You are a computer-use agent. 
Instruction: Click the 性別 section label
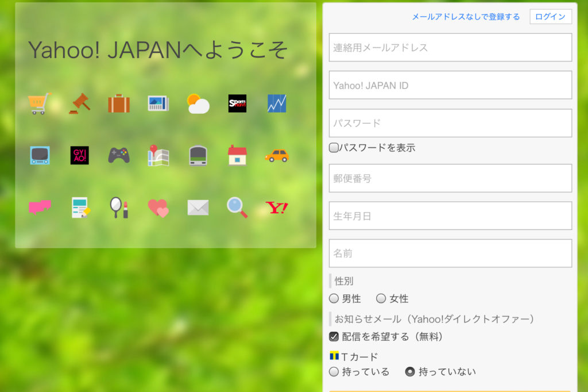coord(344,281)
